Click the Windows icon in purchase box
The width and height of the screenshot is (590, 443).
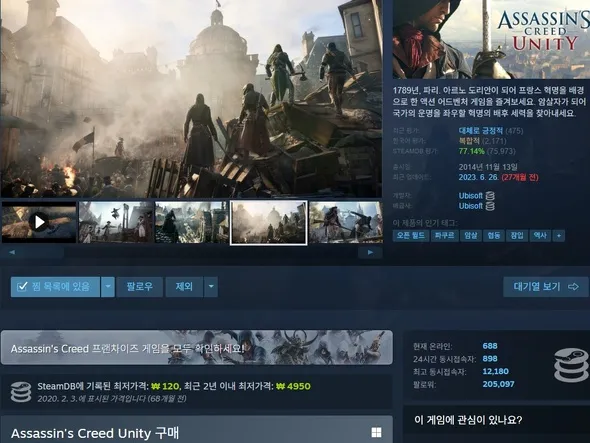(376, 432)
